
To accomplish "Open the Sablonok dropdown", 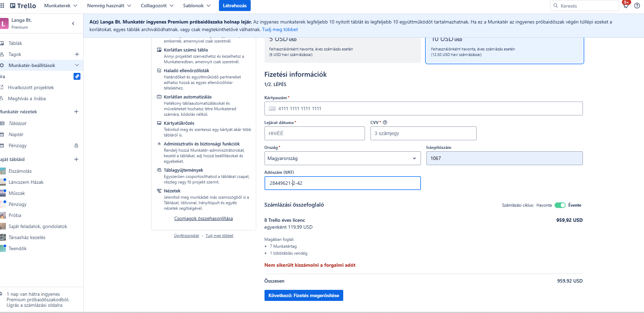I will (x=197, y=6).
